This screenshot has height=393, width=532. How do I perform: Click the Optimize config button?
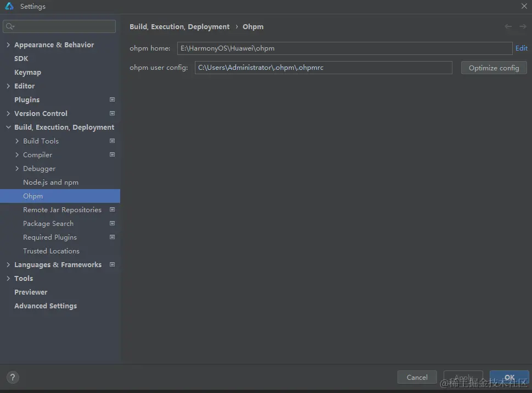(494, 68)
